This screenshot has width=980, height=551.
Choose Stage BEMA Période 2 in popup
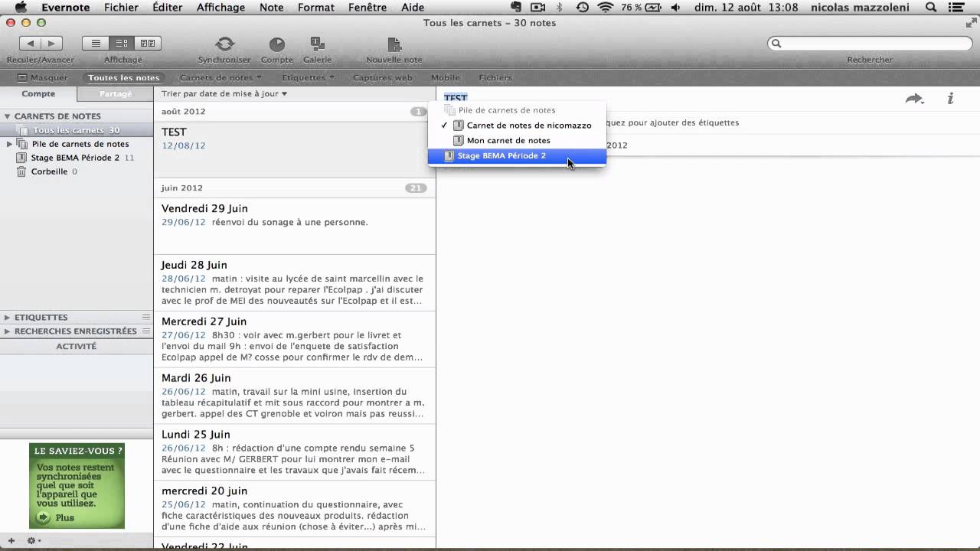click(x=517, y=155)
